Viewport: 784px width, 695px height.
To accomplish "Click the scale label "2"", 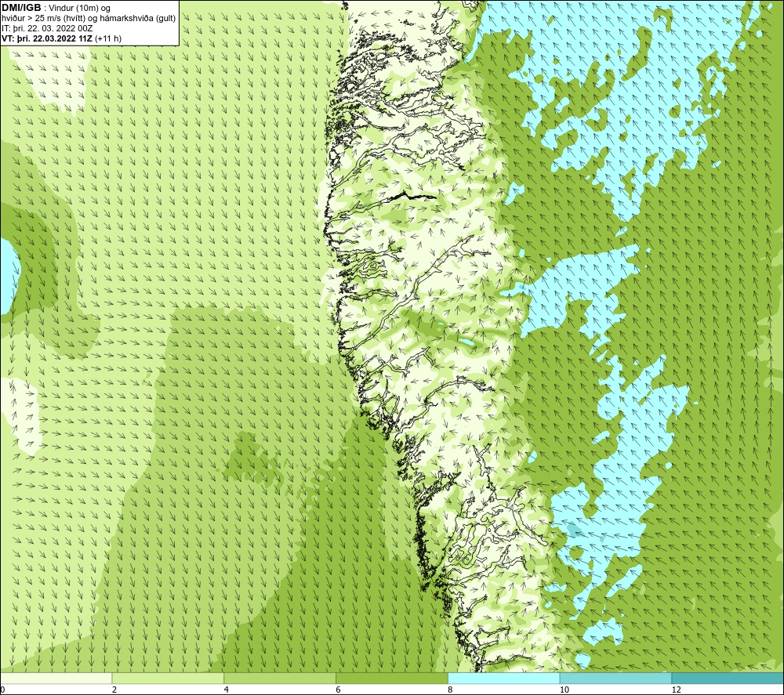I will [114, 690].
